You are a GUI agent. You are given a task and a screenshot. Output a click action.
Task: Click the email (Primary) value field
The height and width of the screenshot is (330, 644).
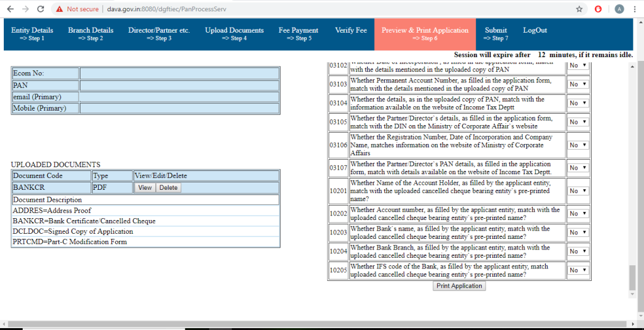coord(179,97)
